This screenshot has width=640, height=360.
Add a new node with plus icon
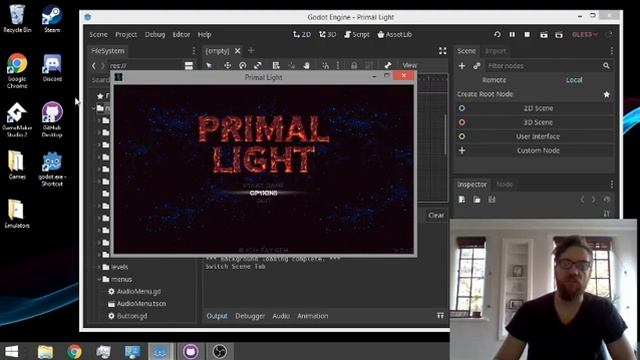[x=462, y=66]
